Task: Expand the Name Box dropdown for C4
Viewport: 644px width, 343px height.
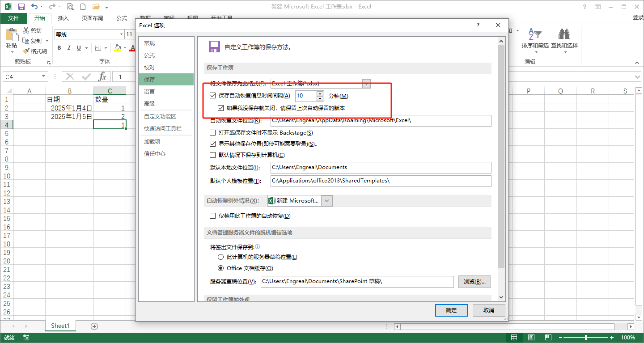Action: click(x=44, y=77)
